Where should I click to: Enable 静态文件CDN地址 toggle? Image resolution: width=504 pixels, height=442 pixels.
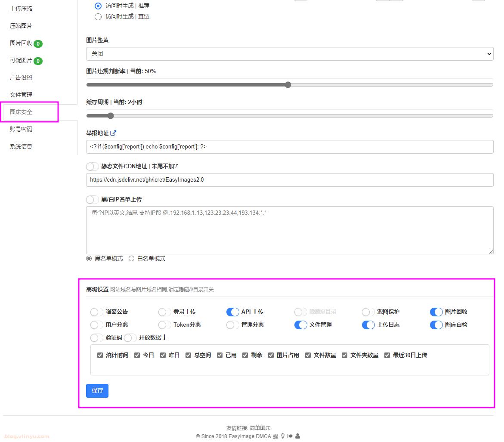pyautogui.click(x=93, y=167)
